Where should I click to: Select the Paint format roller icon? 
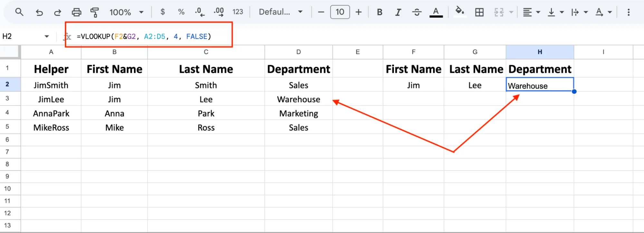[95, 12]
